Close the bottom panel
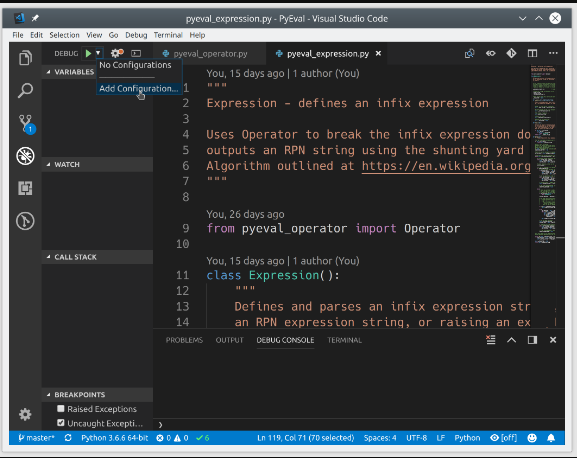The height and width of the screenshot is (458, 577). (553, 340)
